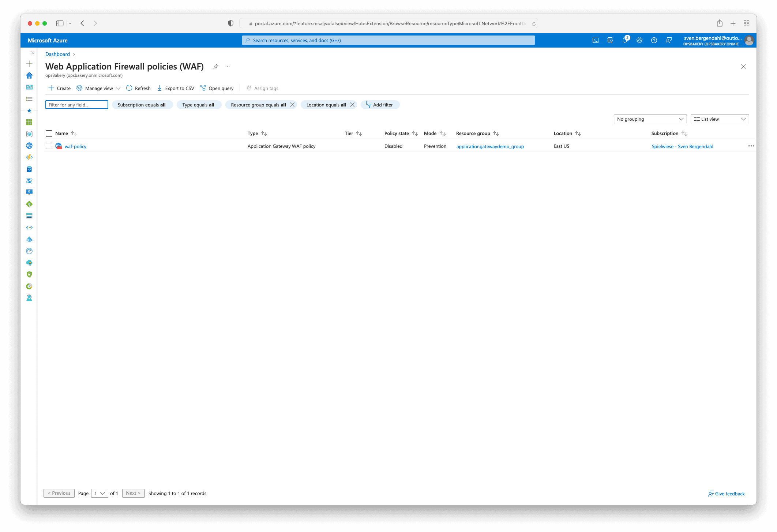
Task: Click Export to CSV
Action: click(176, 88)
